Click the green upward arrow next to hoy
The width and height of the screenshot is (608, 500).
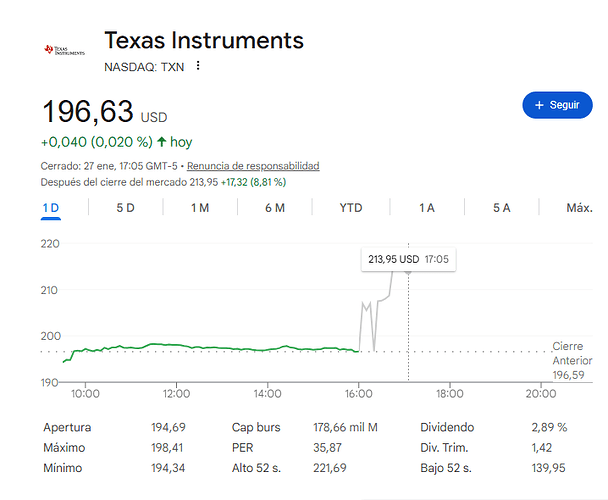pos(161,142)
